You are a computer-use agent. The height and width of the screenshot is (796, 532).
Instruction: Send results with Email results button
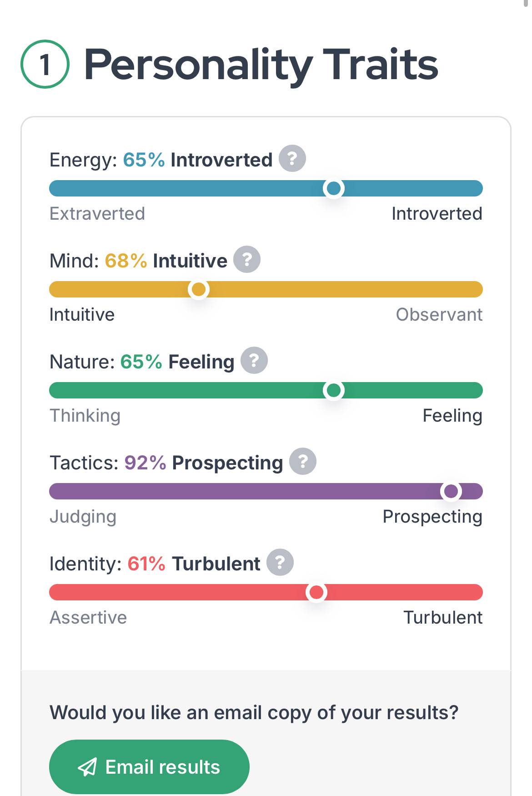point(149,767)
